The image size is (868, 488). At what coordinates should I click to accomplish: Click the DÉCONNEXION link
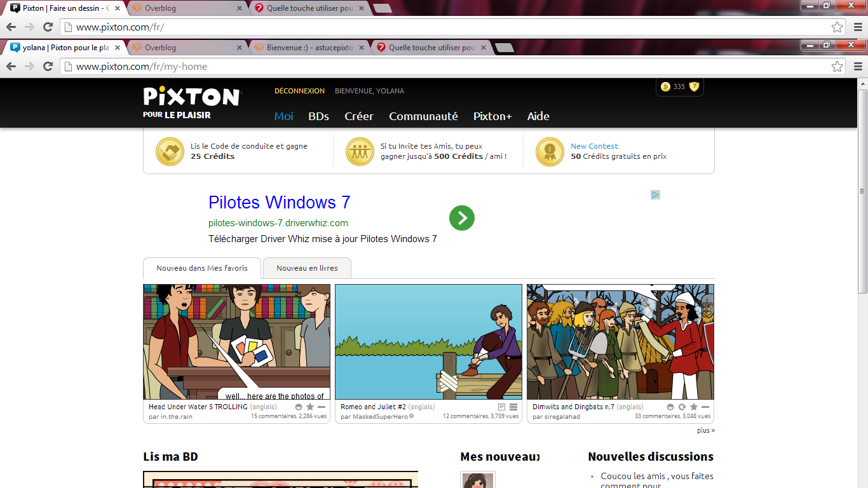[299, 91]
